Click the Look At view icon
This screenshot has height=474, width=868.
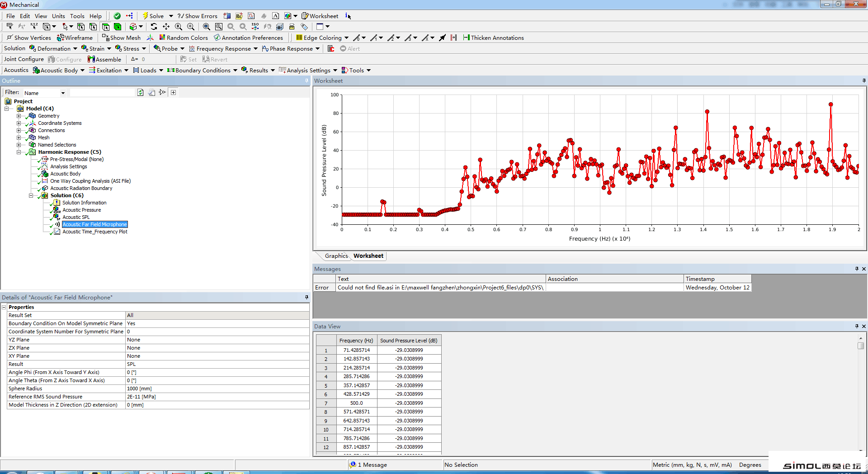268,27
